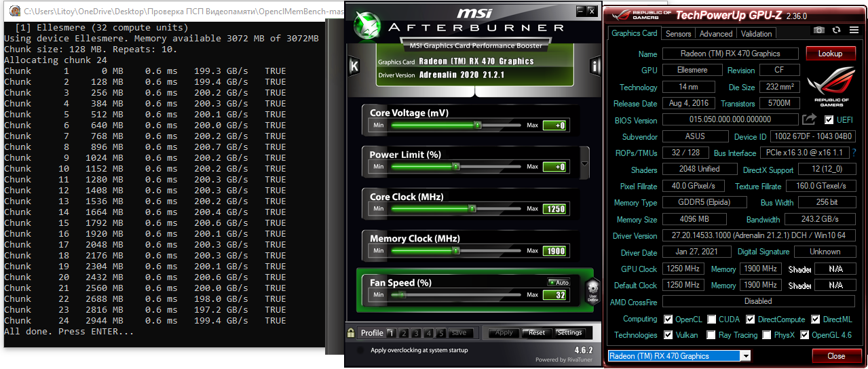
Task: Click the Bus Interface question mark
Action: tap(854, 153)
